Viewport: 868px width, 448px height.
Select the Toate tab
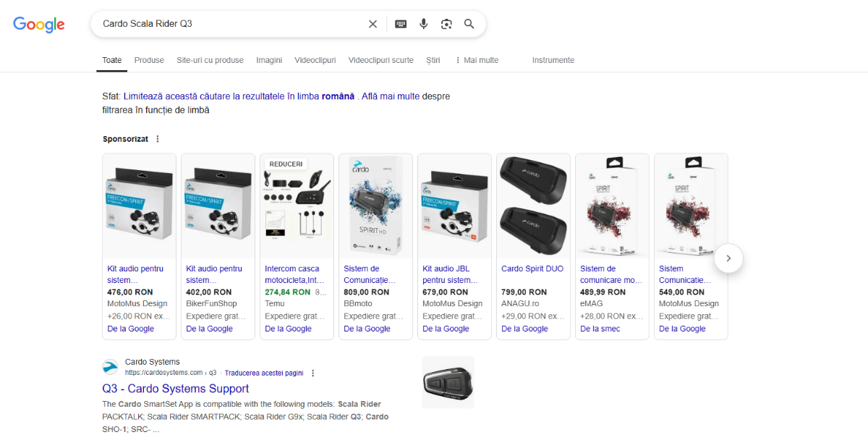112,60
